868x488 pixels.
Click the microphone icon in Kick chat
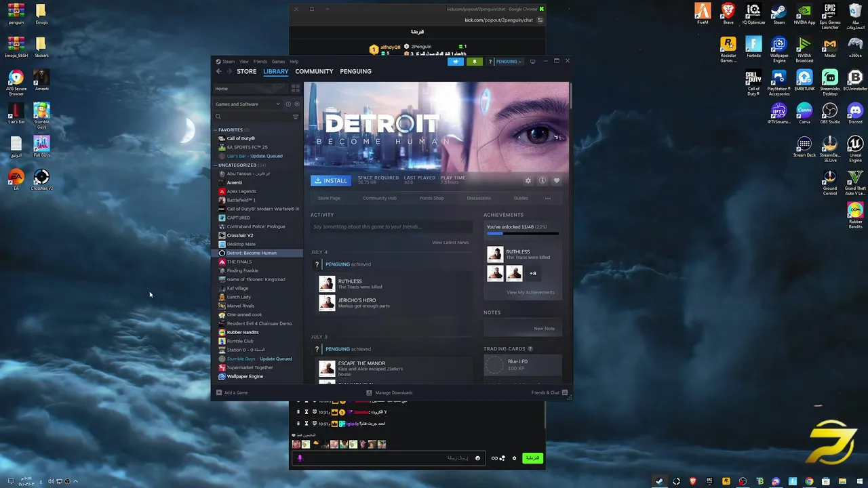click(x=300, y=458)
